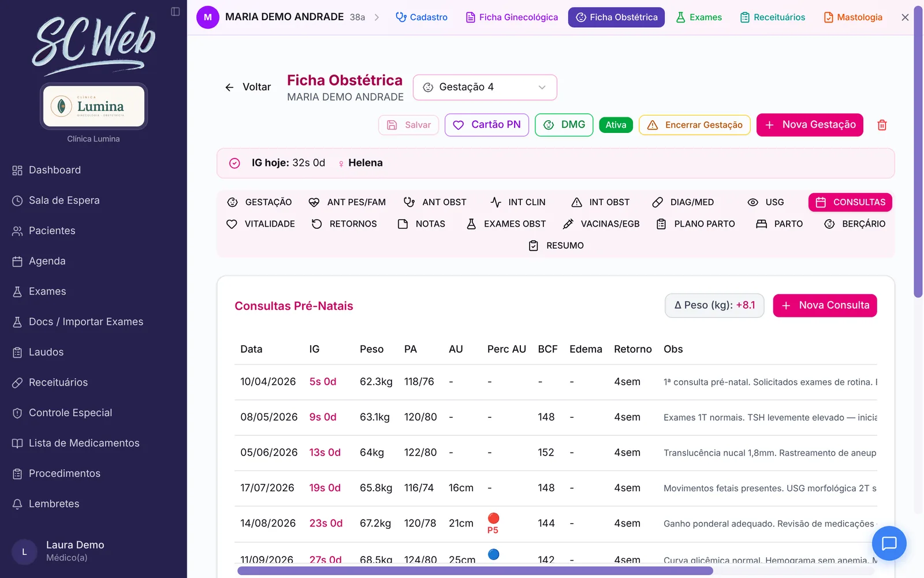Open the RESUMO section
This screenshot has width=924, height=578.
point(556,246)
